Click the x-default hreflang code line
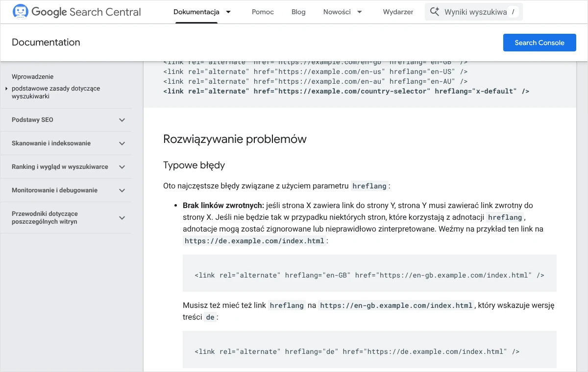This screenshot has height=372, width=588. click(346, 91)
